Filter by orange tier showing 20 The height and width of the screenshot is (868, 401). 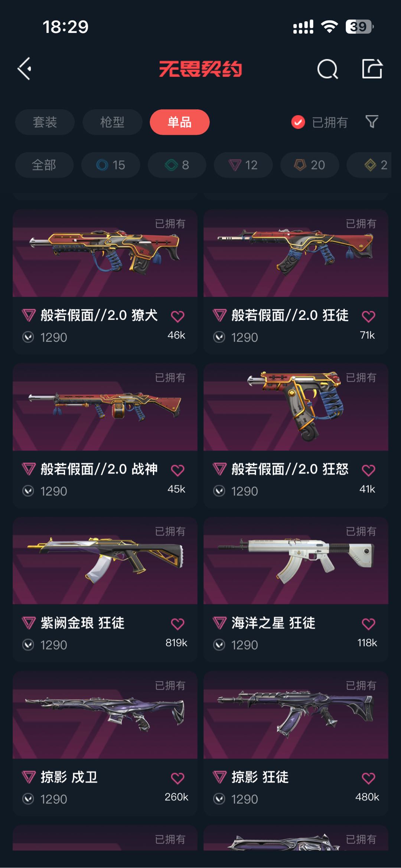(310, 165)
